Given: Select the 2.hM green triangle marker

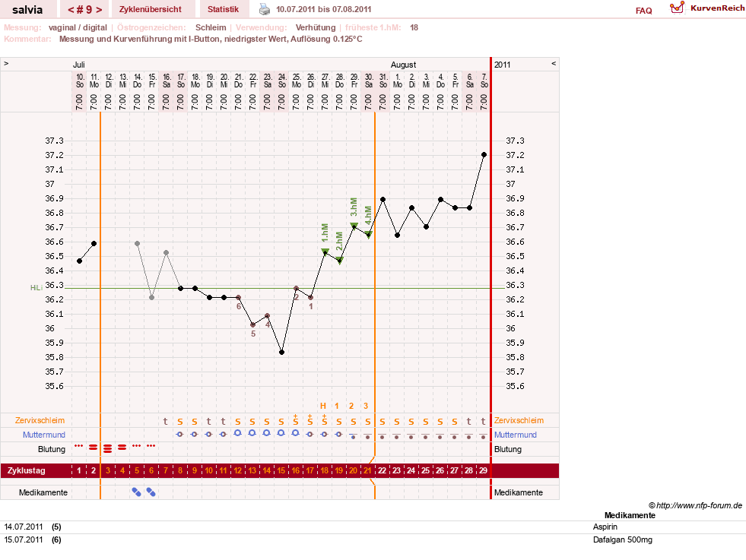Looking at the screenshot, I should 340,261.
